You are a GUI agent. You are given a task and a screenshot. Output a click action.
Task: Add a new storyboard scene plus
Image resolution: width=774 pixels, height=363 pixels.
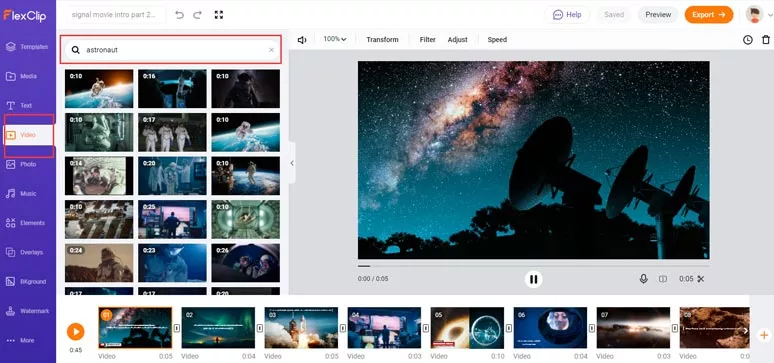click(x=764, y=335)
